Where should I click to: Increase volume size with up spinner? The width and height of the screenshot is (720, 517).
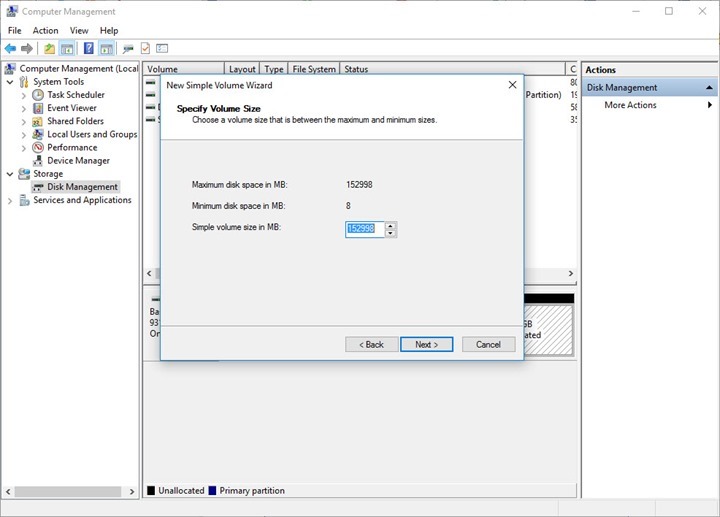pyautogui.click(x=391, y=225)
